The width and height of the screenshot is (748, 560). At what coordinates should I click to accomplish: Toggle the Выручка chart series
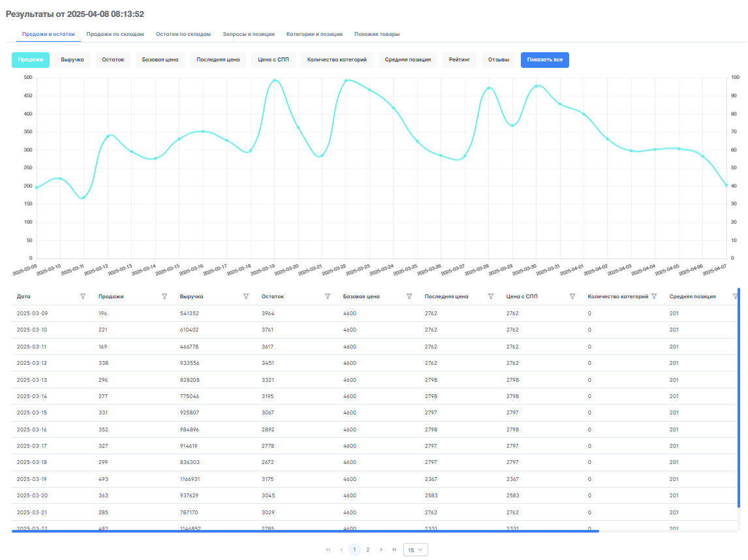[72, 60]
